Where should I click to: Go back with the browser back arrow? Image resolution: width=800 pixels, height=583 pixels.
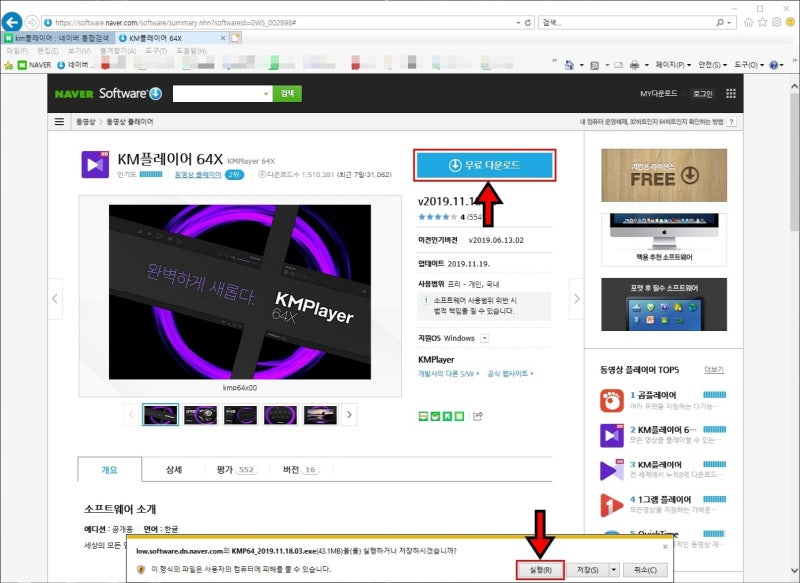[x=11, y=22]
